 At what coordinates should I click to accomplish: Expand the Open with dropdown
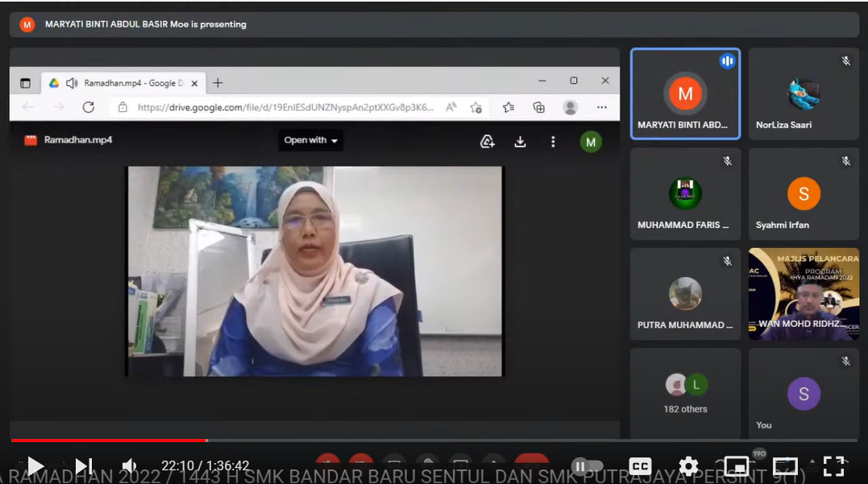click(x=311, y=140)
